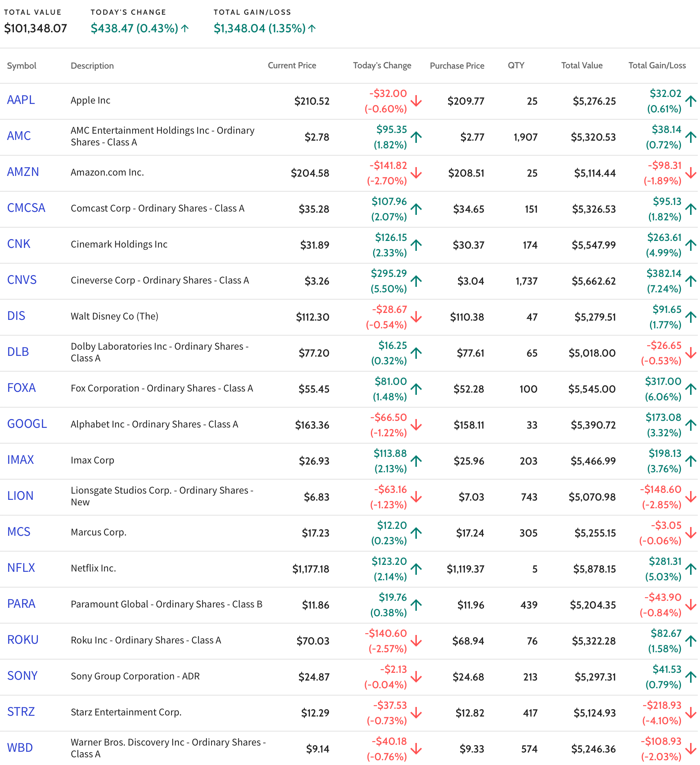Select the $101,348.07 total value figure
Image resolution: width=700 pixels, height=765 pixels.
pyautogui.click(x=36, y=28)
